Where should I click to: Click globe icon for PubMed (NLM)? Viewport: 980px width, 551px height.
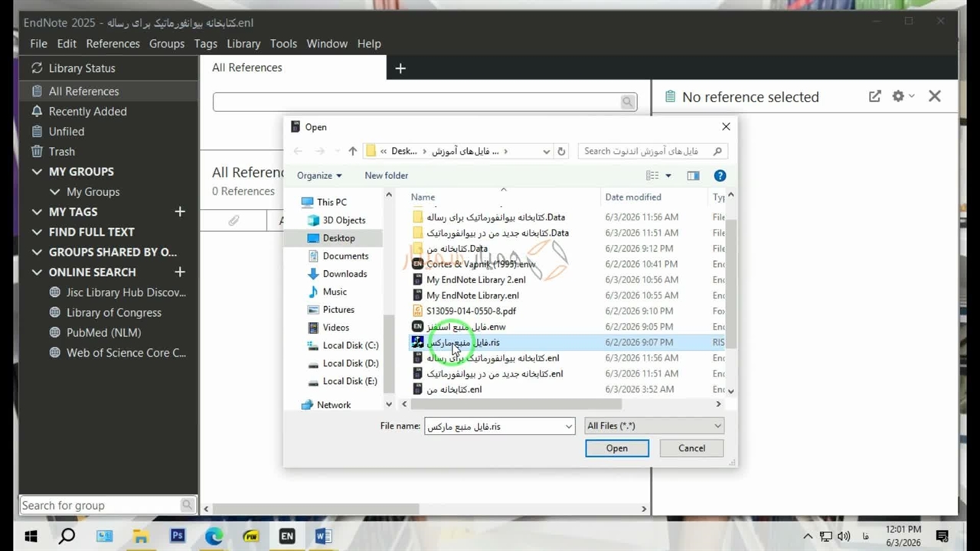[x=54, y=333]
